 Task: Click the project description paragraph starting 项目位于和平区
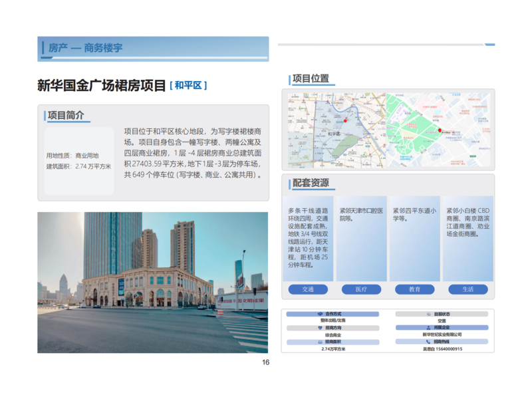click(193, 153)
